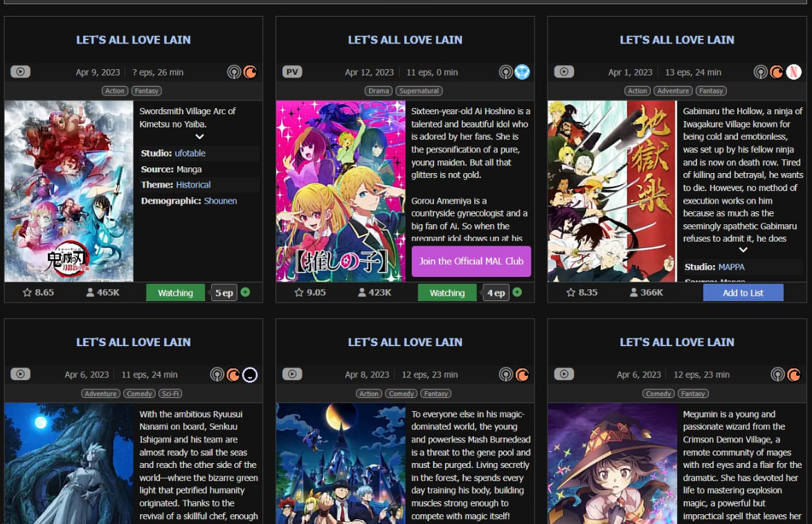This screenshot has height=524, width=812.
Task: Play the preview video icon on Kimetsu card
Action: [x=19, y=71]
